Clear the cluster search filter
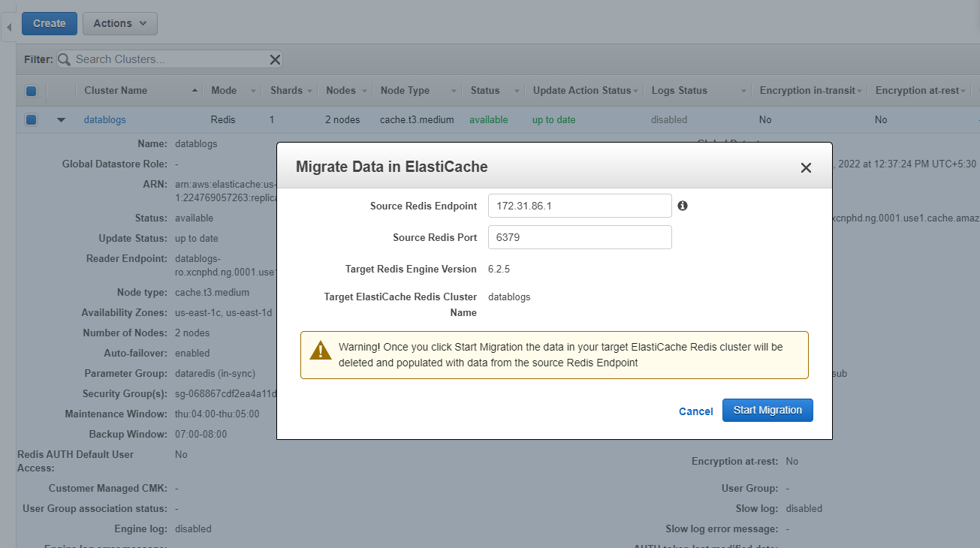This screenshot has height=548, width=980. click(x=275, y=59)
